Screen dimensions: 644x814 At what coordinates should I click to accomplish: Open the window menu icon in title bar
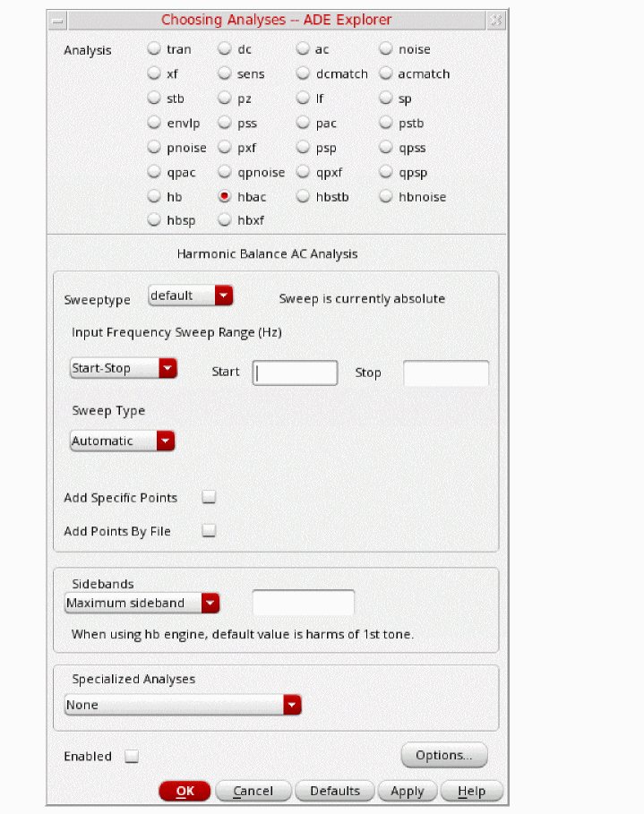click(57, 21)
